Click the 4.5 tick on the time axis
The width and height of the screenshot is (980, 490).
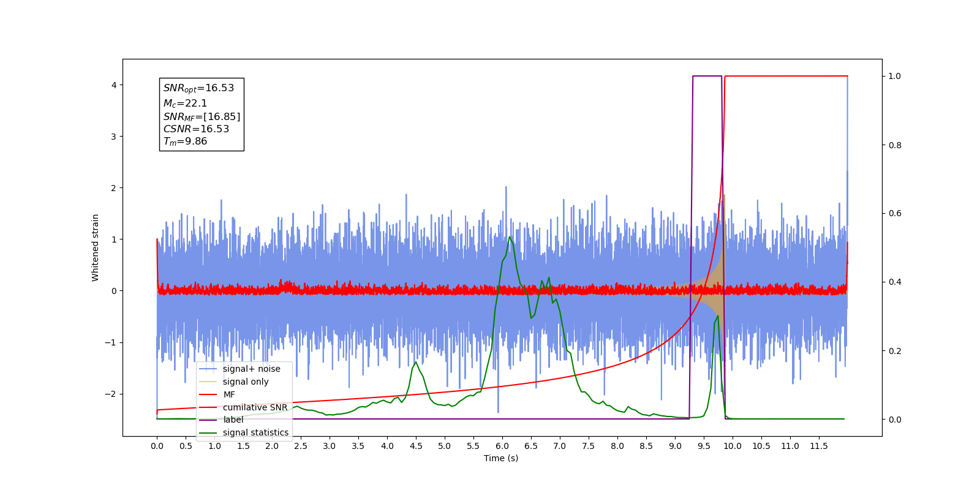point(416,446)
